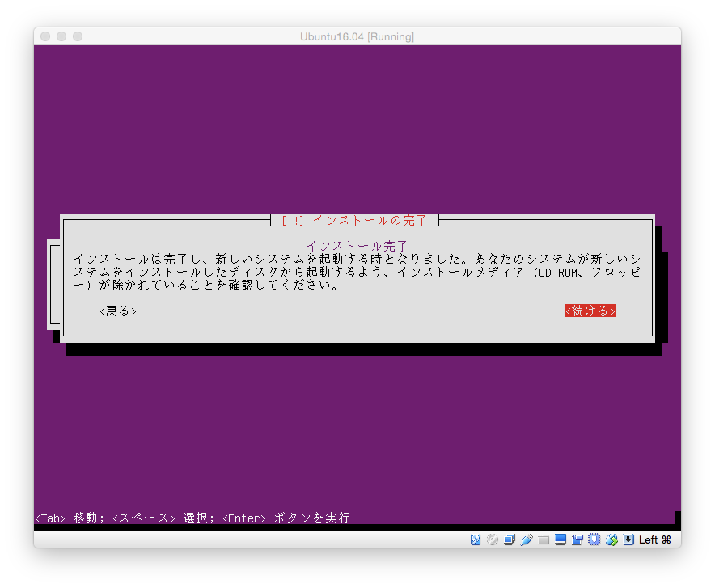The image size is (715, 588).
Task: Open the hard disk activity indicator
Action: [x=475, y=539]
